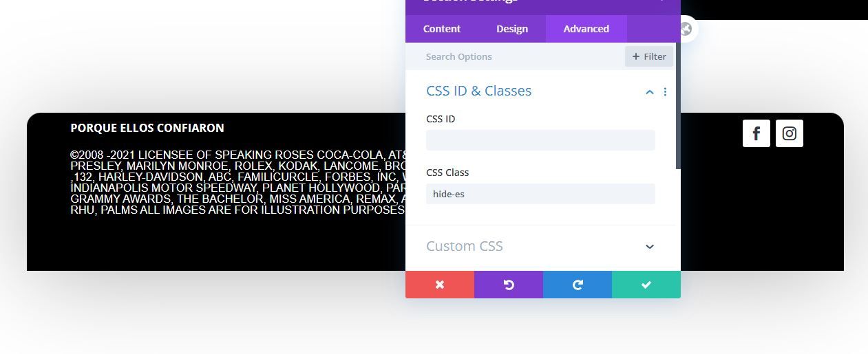868x354 pixels.
Task: Click the CSS Class field containing hide-es
Action: pos(540,194)
